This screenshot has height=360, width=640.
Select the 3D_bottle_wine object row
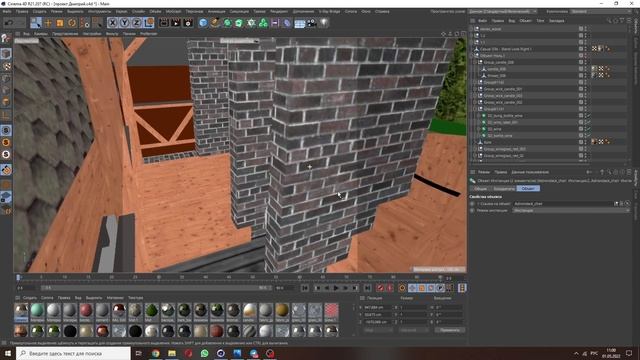[500, 136]
